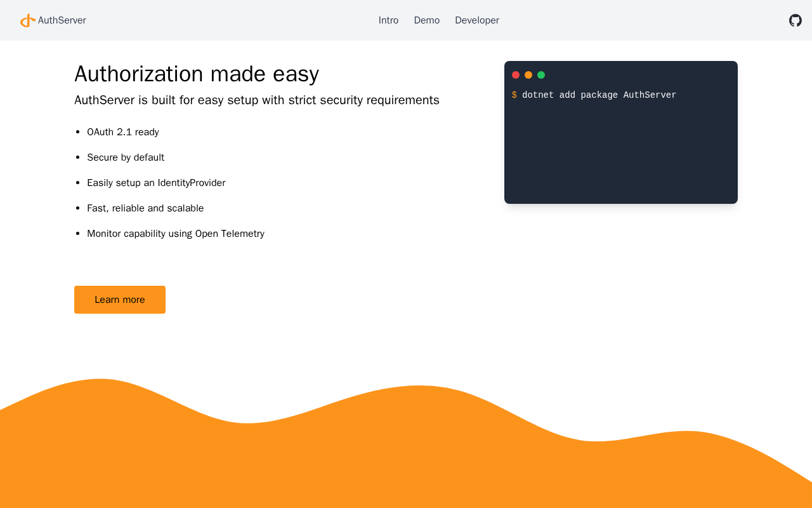
Task: Click the subtitle about strict security requirements
Action: pyautogui.click(x=256, y=100)
